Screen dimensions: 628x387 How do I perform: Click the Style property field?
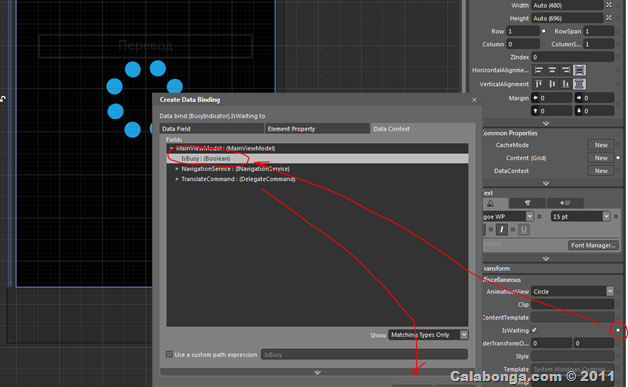573,356
